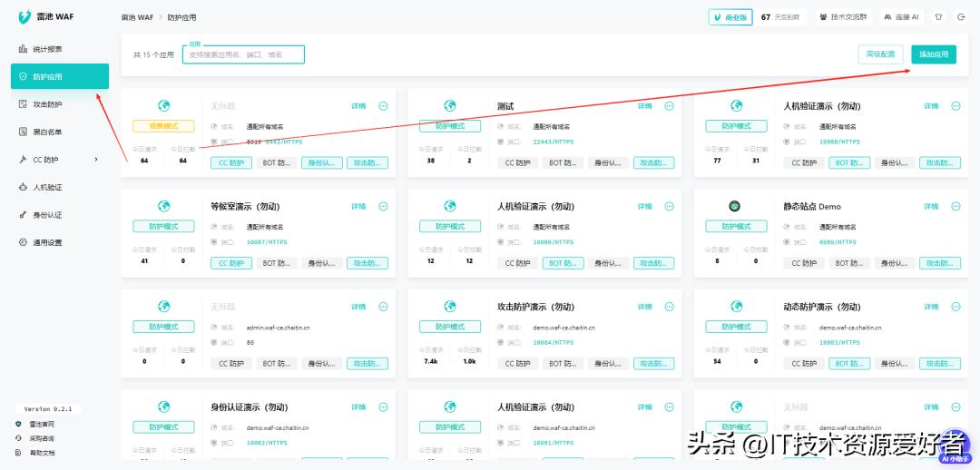Open 防护模式 selector on 静态站点 Demo card
980x470 pixels.
[x=736, y=226]
